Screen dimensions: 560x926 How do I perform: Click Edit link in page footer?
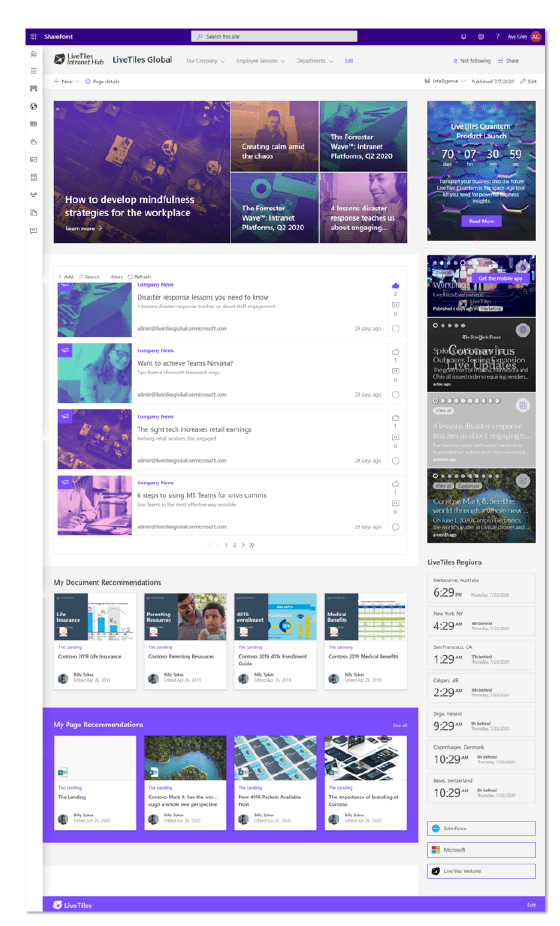(531, 905)
